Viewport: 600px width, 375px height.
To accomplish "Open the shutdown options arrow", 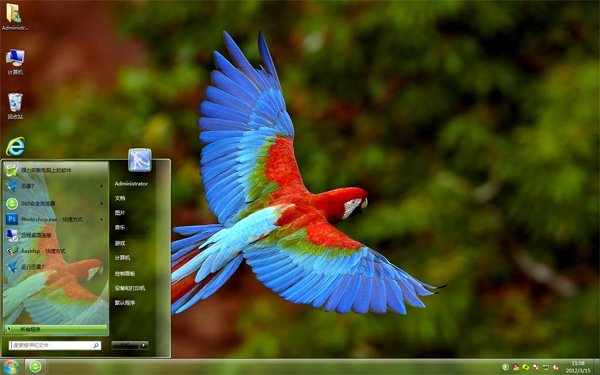I will click(144, 345).
